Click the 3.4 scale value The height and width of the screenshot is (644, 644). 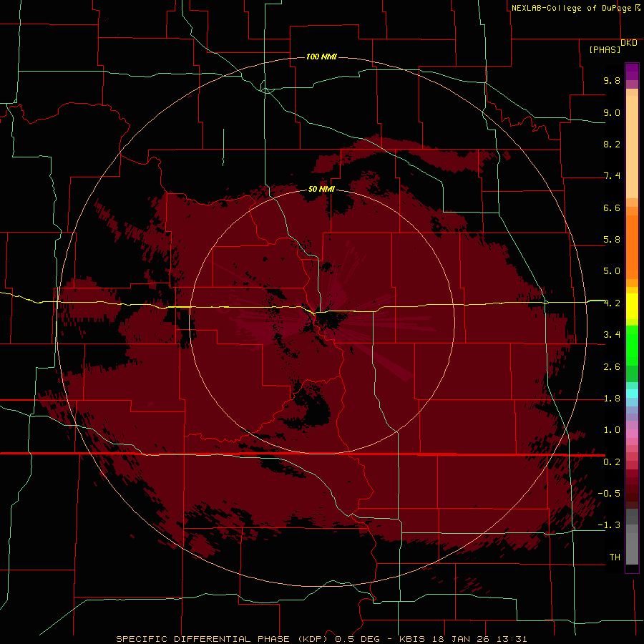pos(612,335)
